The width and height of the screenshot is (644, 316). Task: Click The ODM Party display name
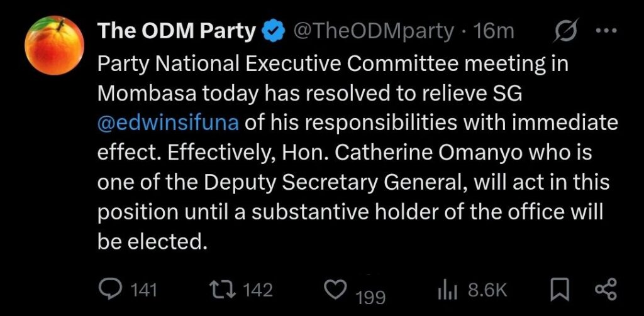(x=177, y=31)
